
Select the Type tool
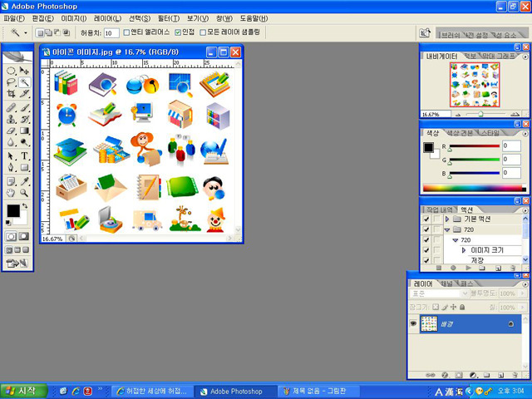(x=24, y=156)
